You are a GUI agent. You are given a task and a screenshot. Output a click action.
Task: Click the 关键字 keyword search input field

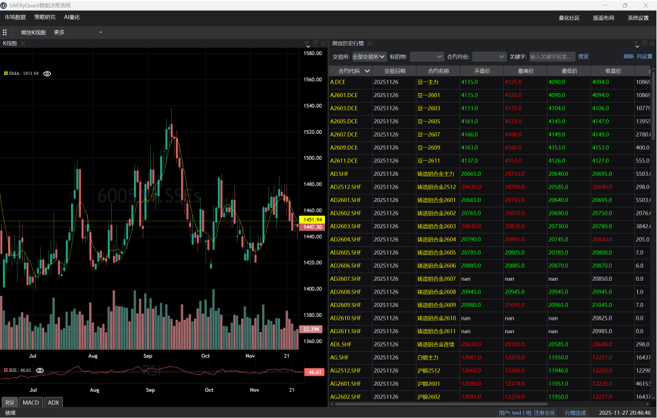click(x=551, y=57)
